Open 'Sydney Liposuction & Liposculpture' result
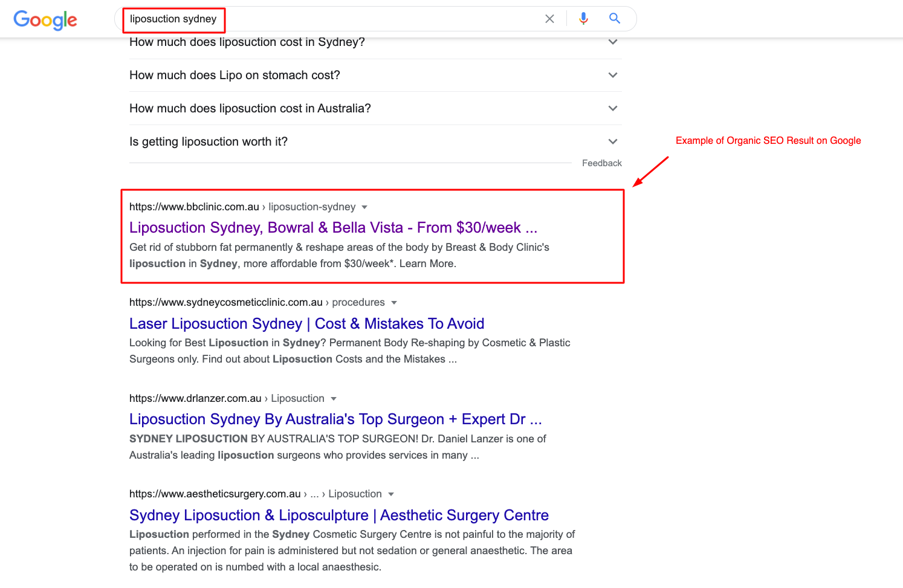 [339, 515]
